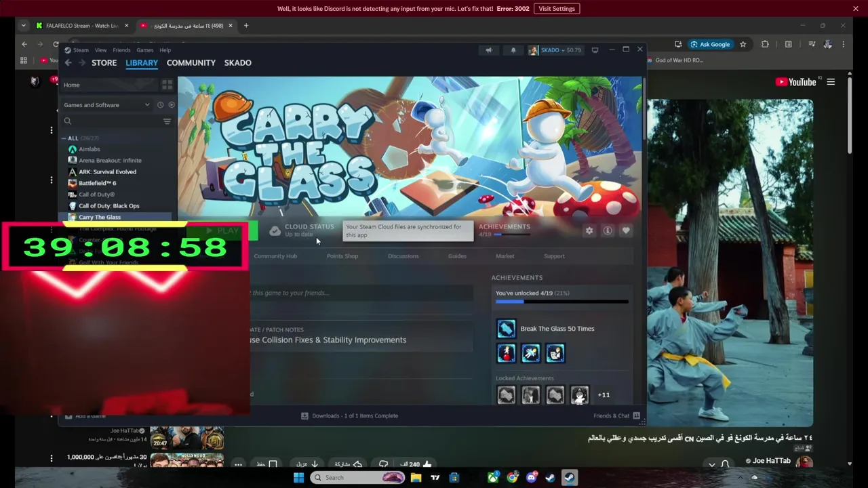Image resolution: width=868 pixels, height=488 pixels.
Task: Switch Steam to Big Picture mode icon
Action: coord(595,50)
